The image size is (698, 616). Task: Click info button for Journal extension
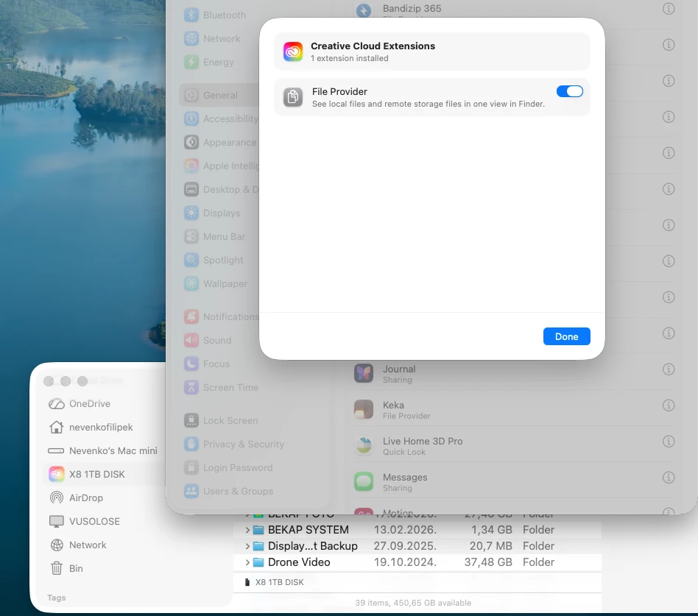pos(669,369)
